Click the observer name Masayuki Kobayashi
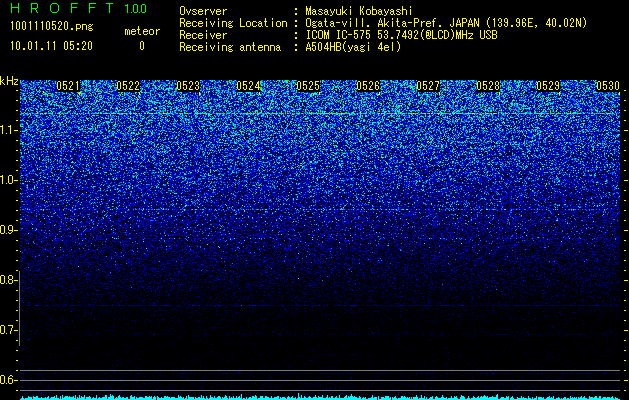 click(x=359, y=11)
